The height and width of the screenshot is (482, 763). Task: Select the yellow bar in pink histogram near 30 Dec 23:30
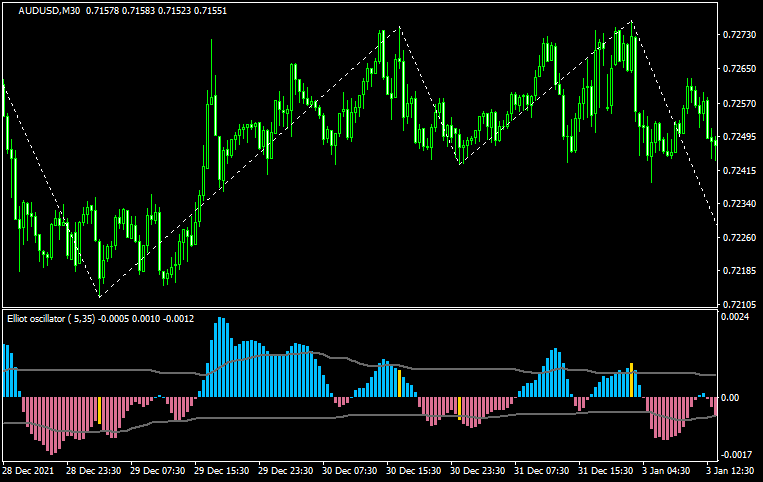[x=459, y=405]
